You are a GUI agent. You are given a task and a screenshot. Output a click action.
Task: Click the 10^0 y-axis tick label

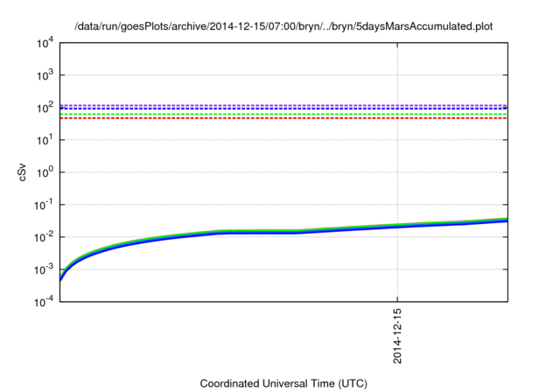(45, 172)
